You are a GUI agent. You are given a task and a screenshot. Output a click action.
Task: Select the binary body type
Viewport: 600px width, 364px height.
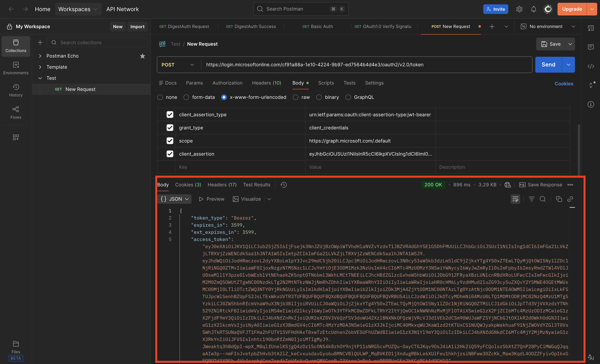319,97
